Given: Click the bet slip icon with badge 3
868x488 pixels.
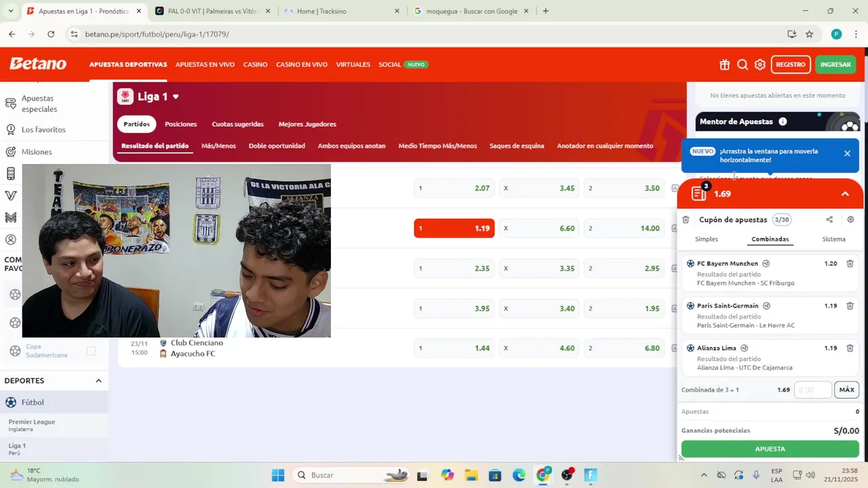Looking at the screenshot, I should (x=699, y=193).
